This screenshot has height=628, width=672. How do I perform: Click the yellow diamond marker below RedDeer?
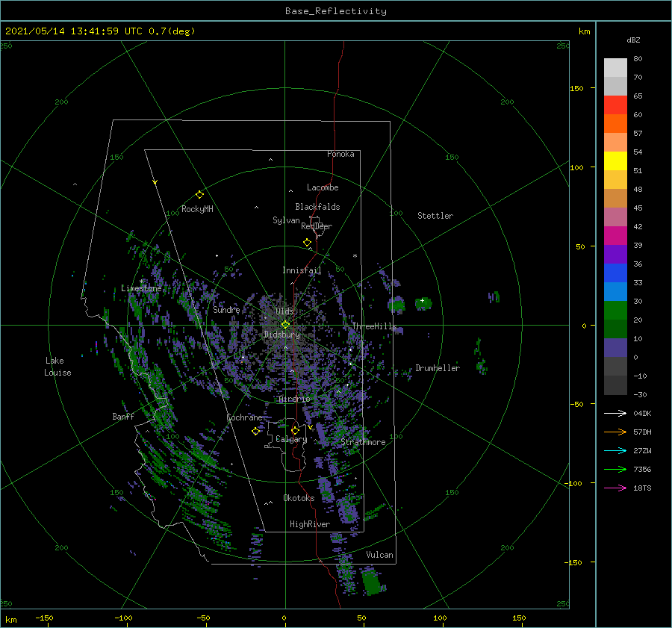[308, 243]
